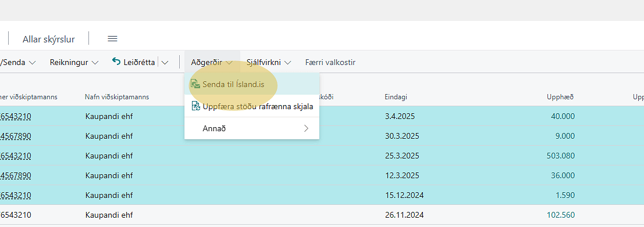This screenshot has height=227, width=644.
Task: Click the Leiðrétta button
Action: tap(134, 63)
